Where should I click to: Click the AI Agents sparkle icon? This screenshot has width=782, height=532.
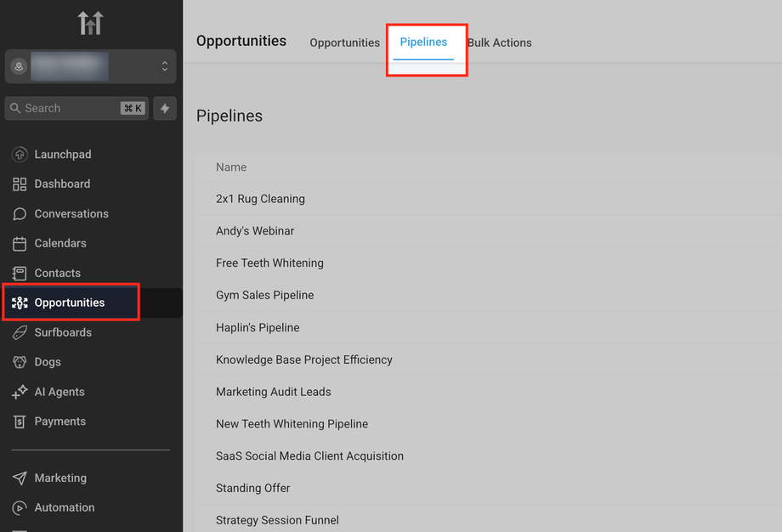(20, 393)
